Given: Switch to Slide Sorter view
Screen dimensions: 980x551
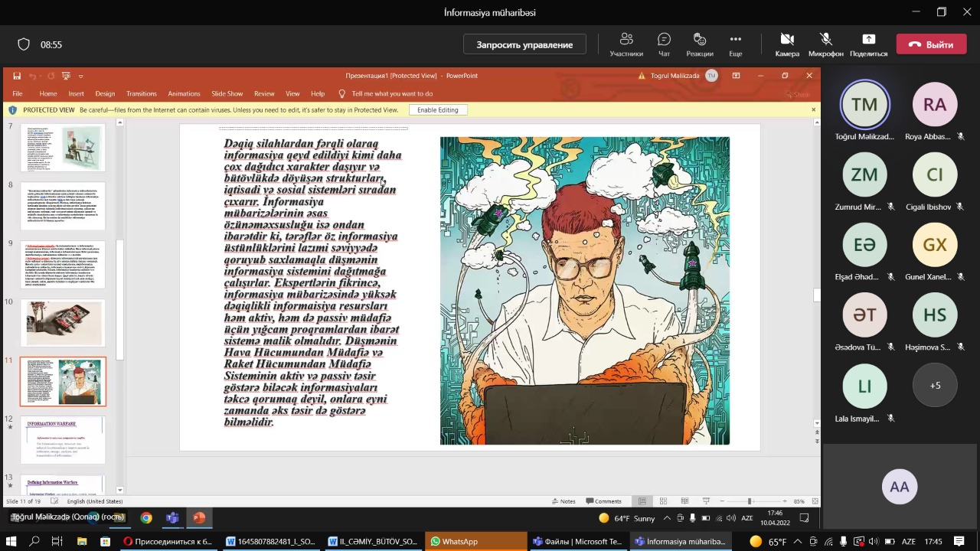Looking at the screenshot, I should pos(663,501).
